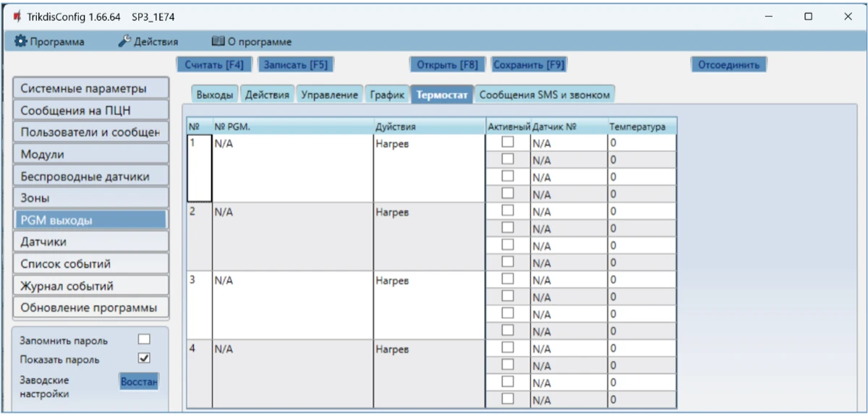Open О программе menu with book icon

coord(251,42)
